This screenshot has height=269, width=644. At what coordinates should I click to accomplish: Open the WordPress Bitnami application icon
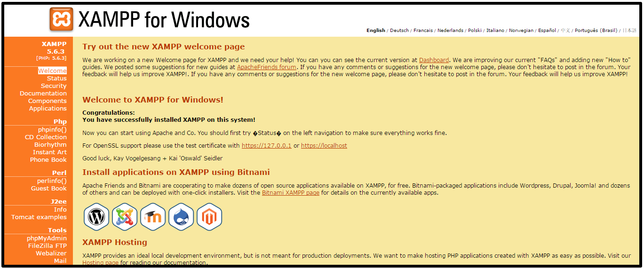tap(96, 217)
